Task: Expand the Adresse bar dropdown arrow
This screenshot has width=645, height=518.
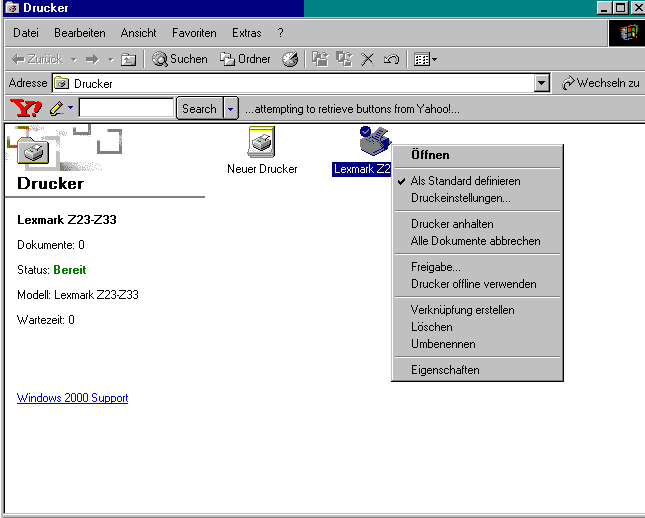Action: point(542,83)
